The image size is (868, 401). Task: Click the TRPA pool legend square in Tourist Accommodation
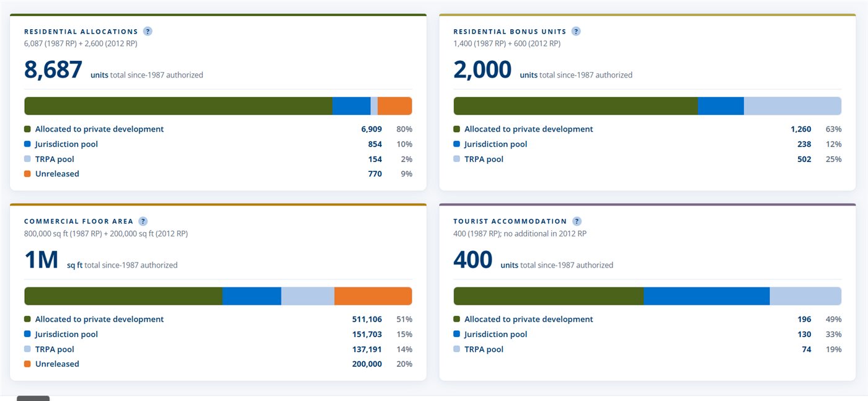pos(457,349)
